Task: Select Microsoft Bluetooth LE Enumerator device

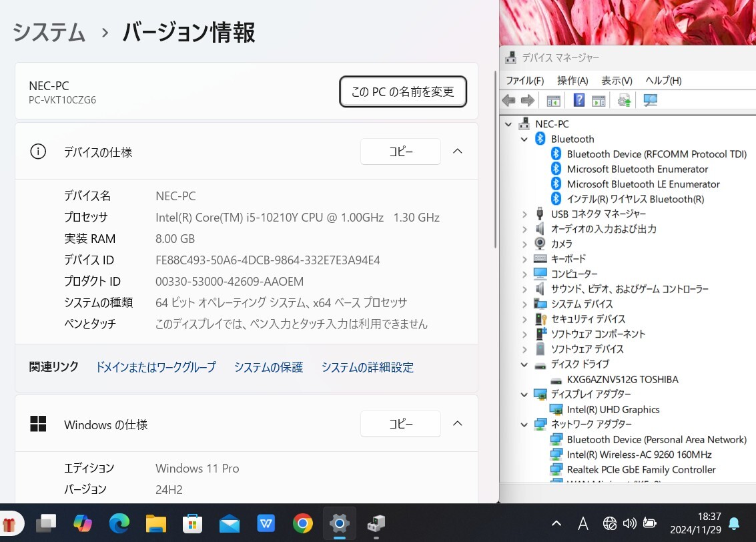Action: [x=643, y=184]
